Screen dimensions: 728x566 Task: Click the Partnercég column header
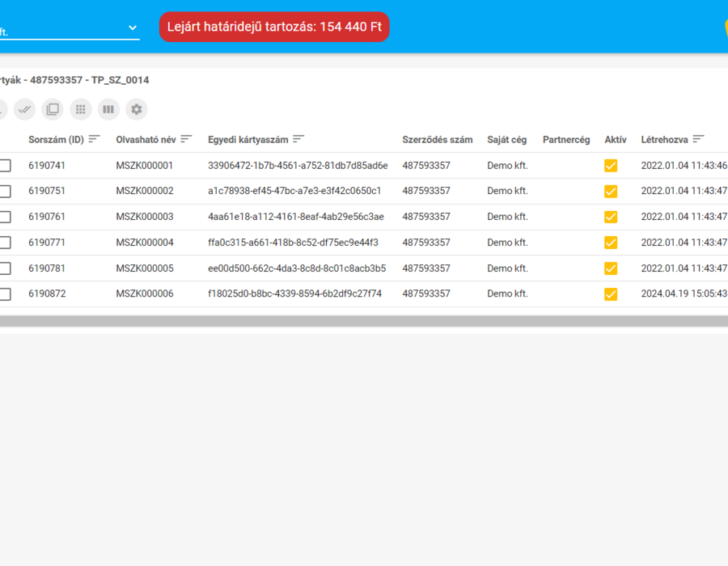[566, 140]
